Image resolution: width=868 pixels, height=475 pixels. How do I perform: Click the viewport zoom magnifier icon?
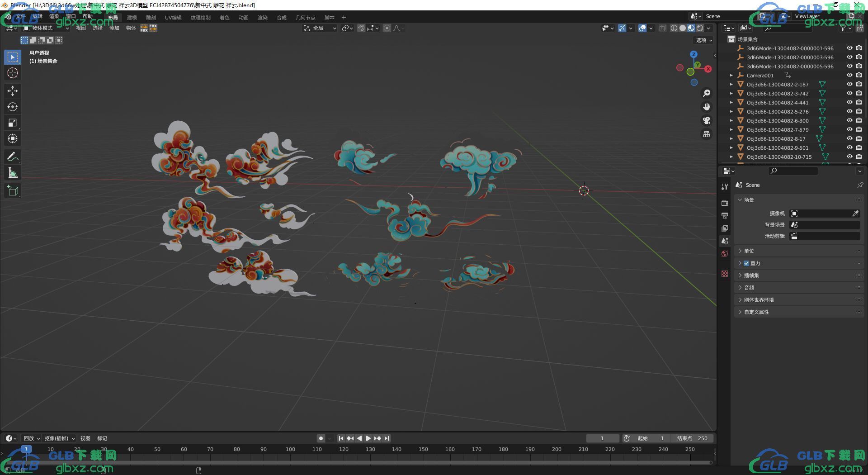point(706,93)
